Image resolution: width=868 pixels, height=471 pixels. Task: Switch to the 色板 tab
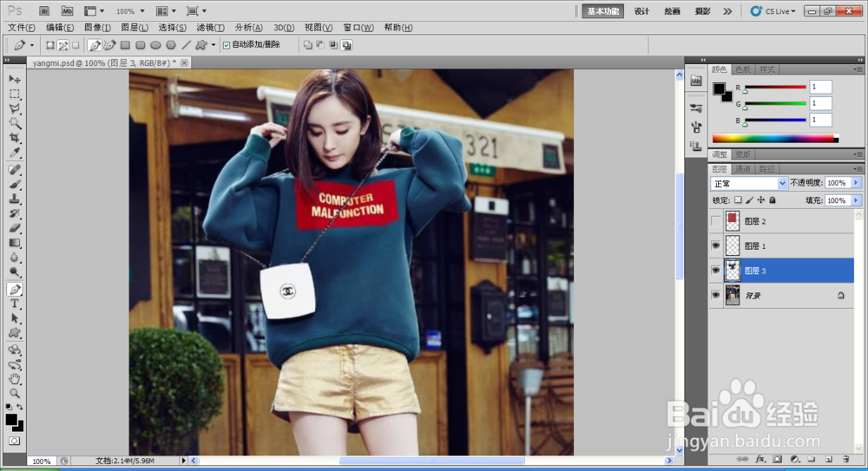[744, 69]
